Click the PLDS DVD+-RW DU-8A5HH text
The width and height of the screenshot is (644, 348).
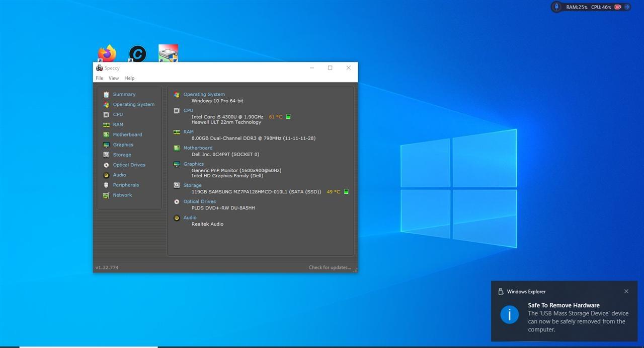point(223,208)
